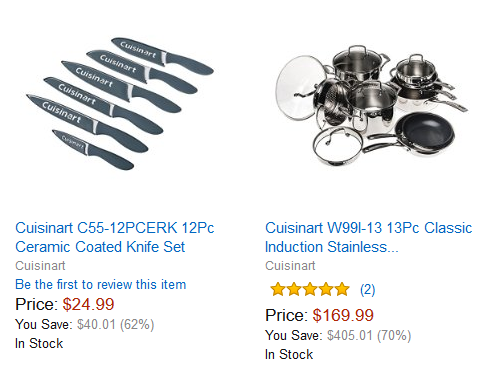The image size is (492, 373).
Task: Open Cuisinart C55-12PCERK 12Pc title link
Action: (115, 228)
